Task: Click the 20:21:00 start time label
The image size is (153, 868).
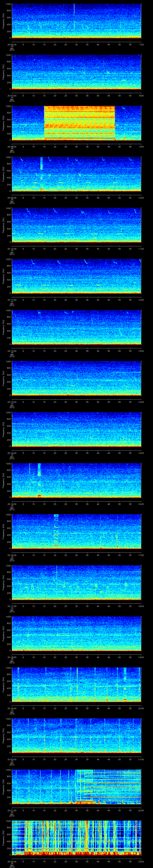Action: 12,810
